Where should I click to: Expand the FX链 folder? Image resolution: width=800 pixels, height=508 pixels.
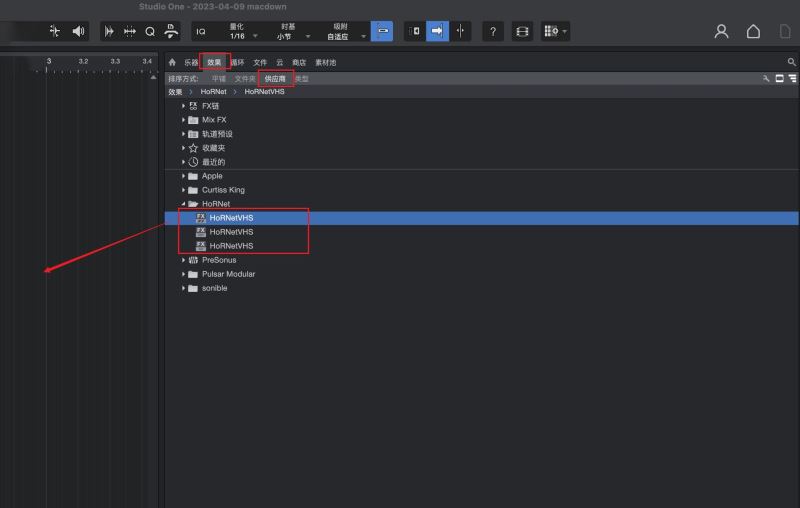coord(183,106)
